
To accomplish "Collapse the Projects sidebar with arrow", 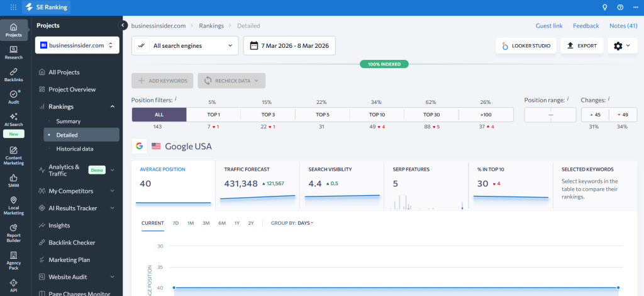I will point(123,25).
